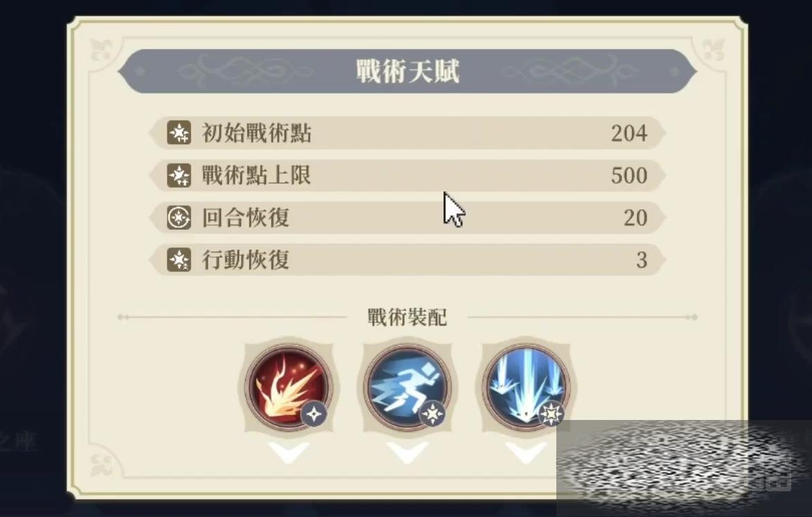Select the blue running figure tactic icon

[x=407, y=387]
